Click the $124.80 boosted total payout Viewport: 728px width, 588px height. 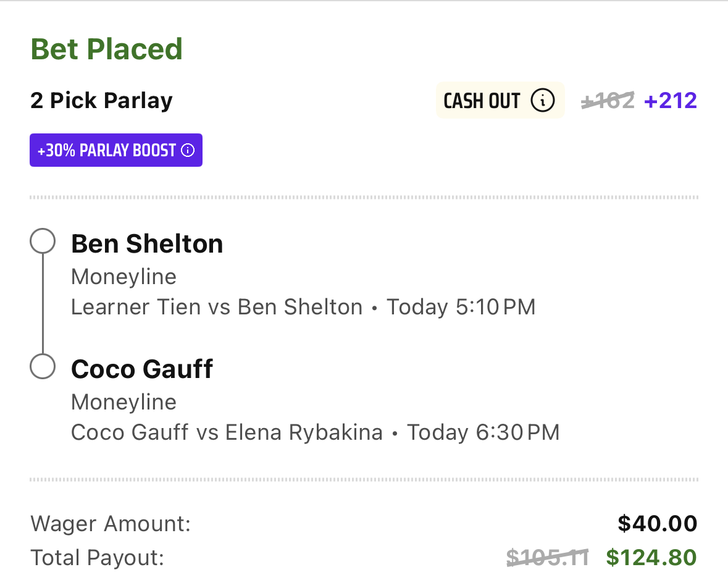click(651, 557)
